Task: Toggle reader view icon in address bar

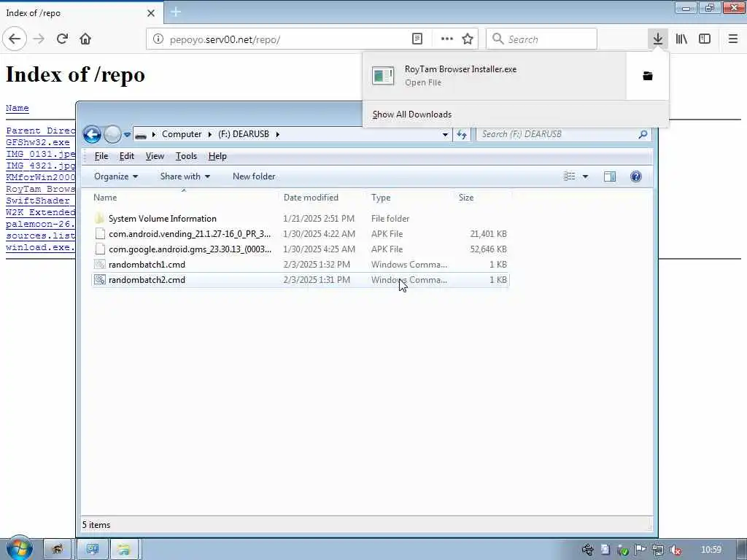Action: coord(417,39)
